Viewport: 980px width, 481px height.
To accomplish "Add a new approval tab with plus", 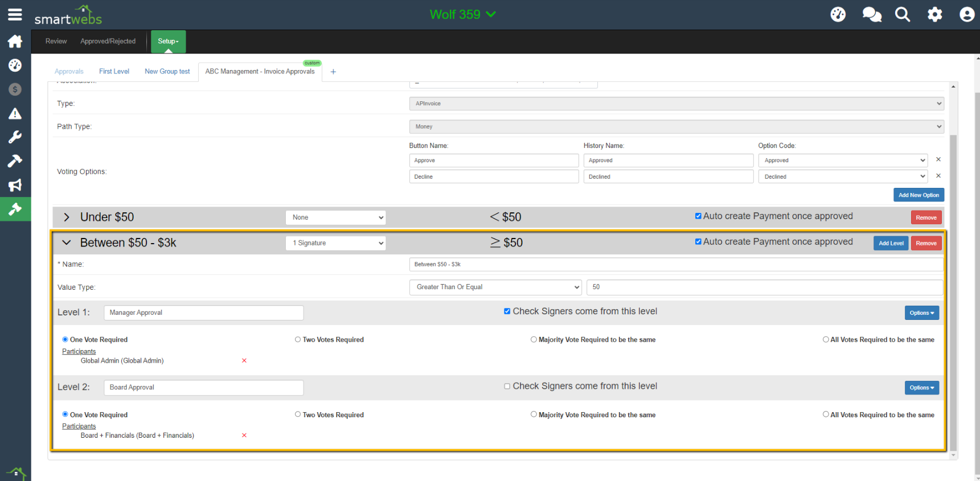I will coord(333,72).
